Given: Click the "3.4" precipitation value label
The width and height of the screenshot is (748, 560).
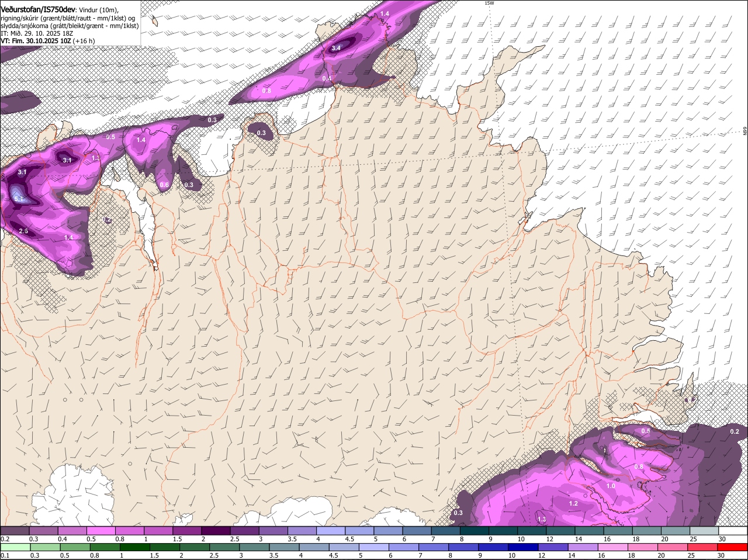Looking at the screenshot, I should click(x=336, y=48).
